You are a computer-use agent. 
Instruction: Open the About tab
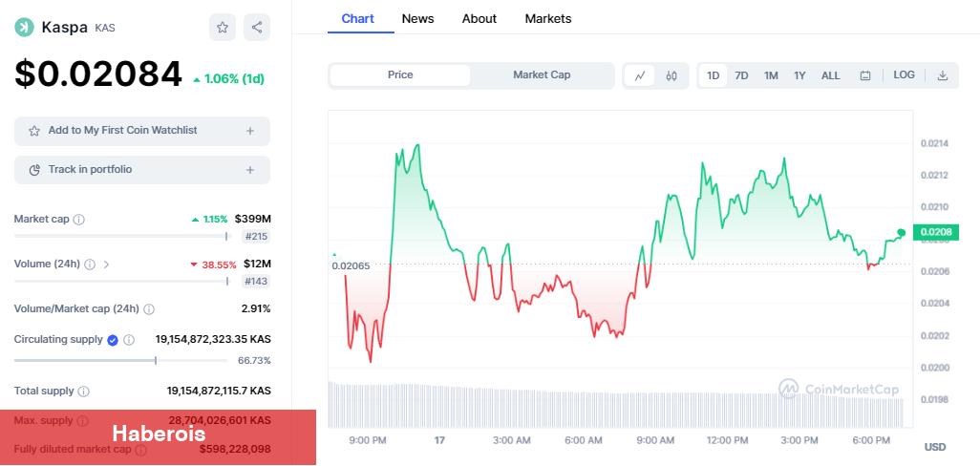[479, 19]
